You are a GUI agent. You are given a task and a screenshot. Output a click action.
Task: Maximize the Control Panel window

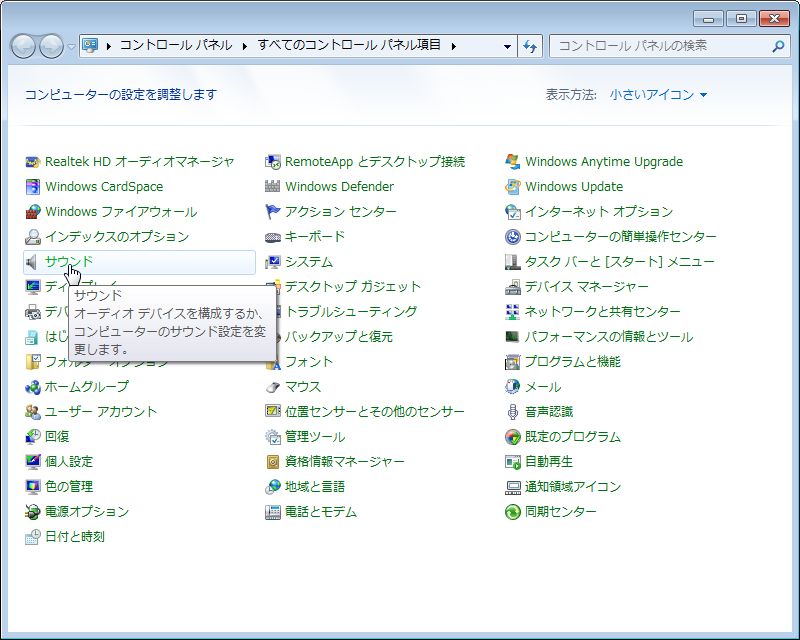(741, 19)
